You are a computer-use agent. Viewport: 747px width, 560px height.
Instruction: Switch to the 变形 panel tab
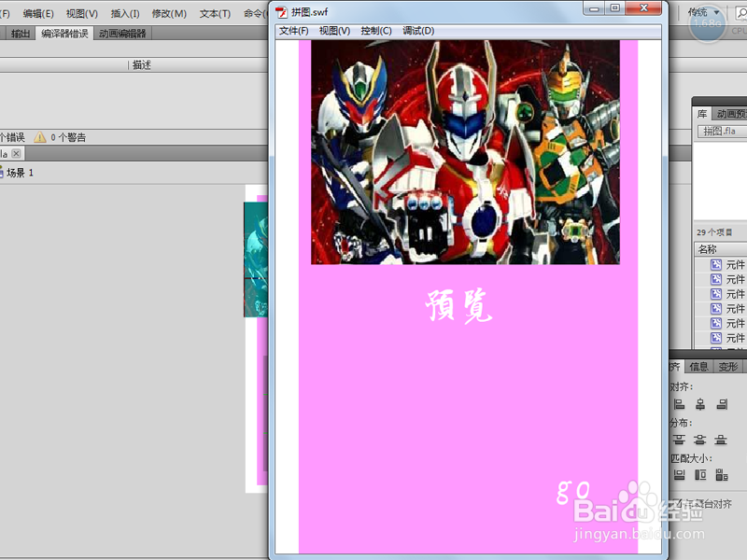728,366
